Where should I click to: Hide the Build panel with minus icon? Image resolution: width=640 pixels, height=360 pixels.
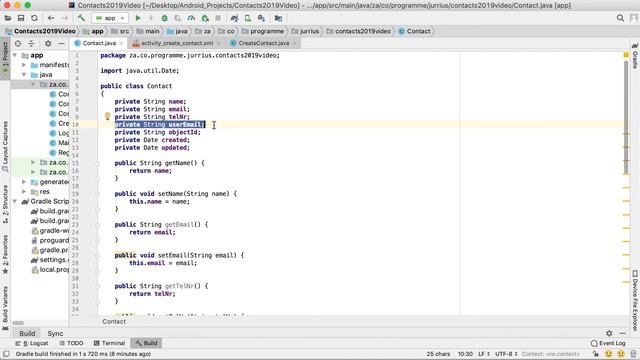[x=622, y=333]
